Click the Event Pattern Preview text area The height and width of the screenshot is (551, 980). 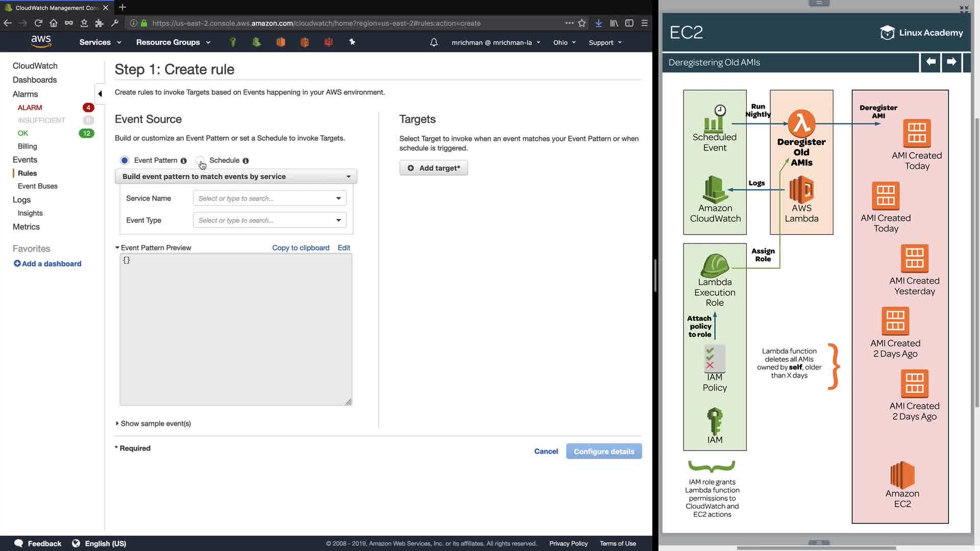pyautogui.click(x=236, y=330)
